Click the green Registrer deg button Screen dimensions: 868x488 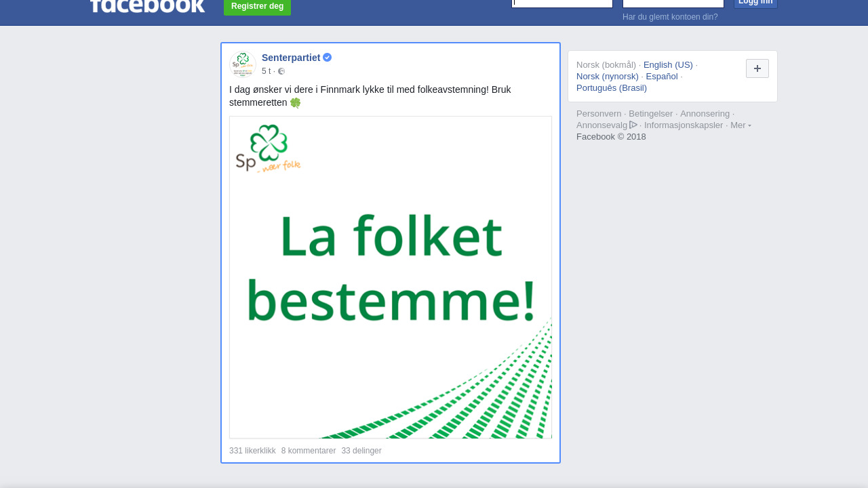click(x=257, y=7)
